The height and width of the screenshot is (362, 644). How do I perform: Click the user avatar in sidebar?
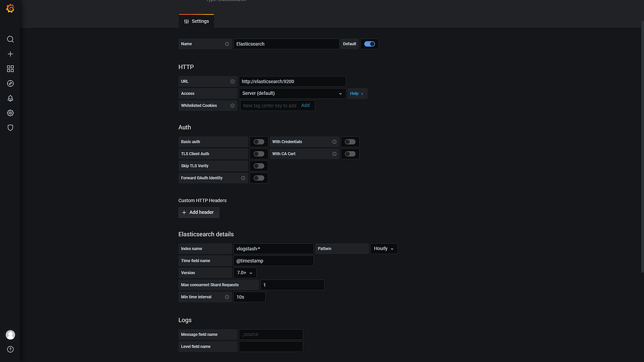10,334
